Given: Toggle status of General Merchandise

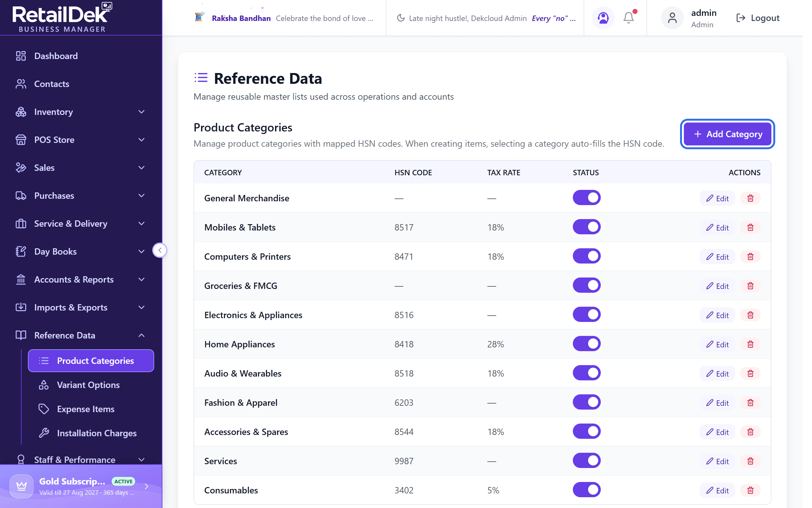Looking at the screenshot, I should (586, 197).
